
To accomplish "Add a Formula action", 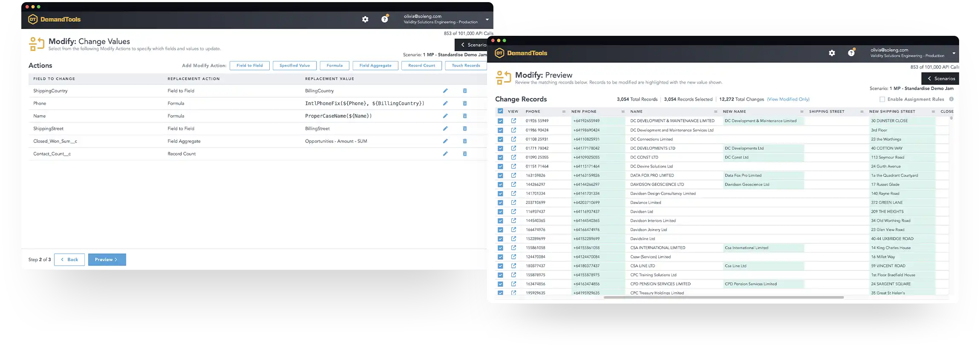I will (x=334, y=65).
